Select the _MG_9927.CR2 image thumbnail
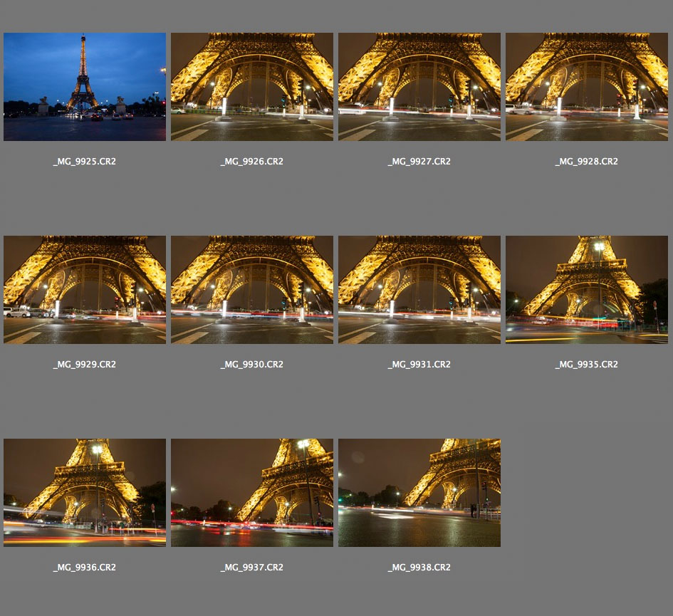This screenshot has height=616, width=673. pos(419,86)
